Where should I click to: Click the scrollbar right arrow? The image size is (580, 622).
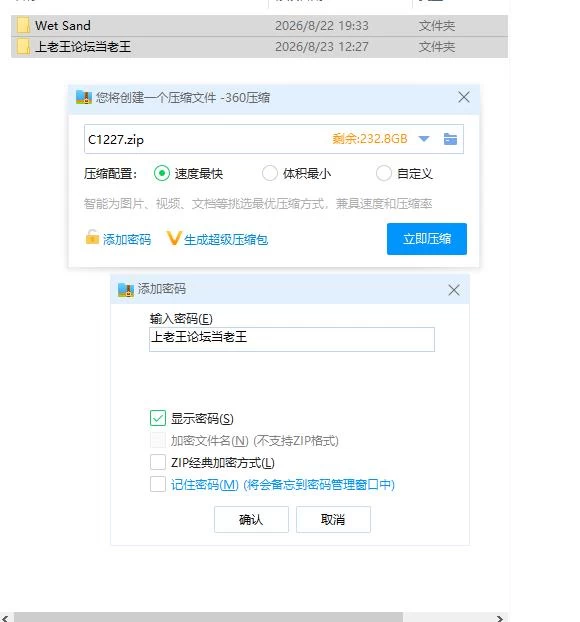pyautogui.click(x=500, y=618)
